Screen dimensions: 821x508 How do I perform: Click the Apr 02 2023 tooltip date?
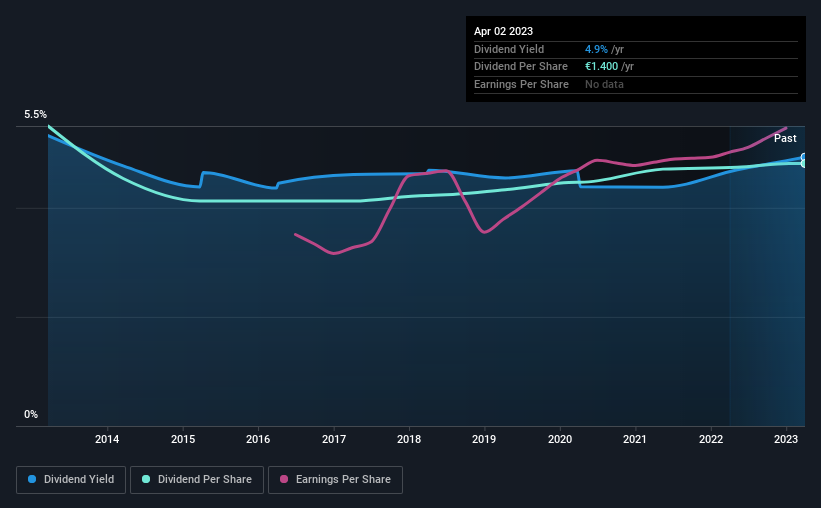503,31
